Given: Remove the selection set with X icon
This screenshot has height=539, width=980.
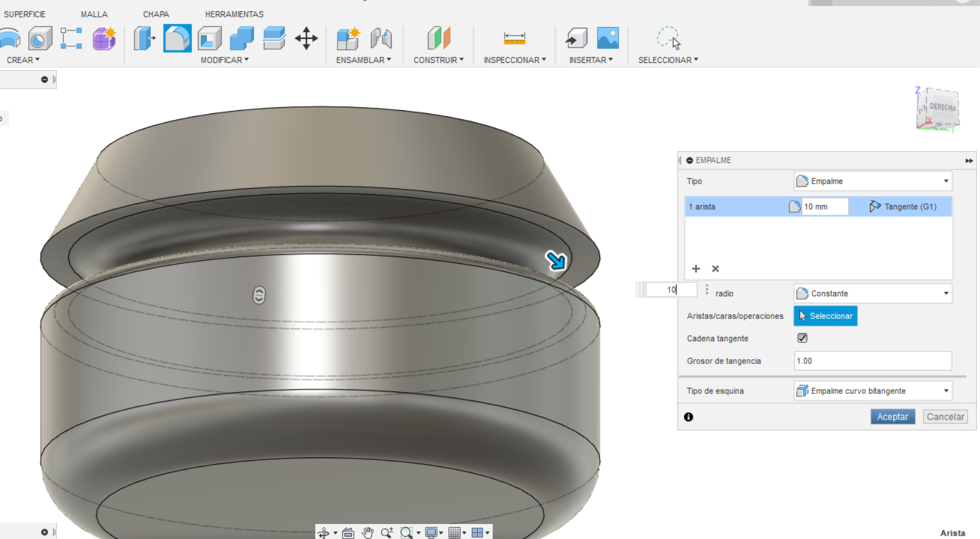Looking at the screenshot, I should [x=715, y=269].
